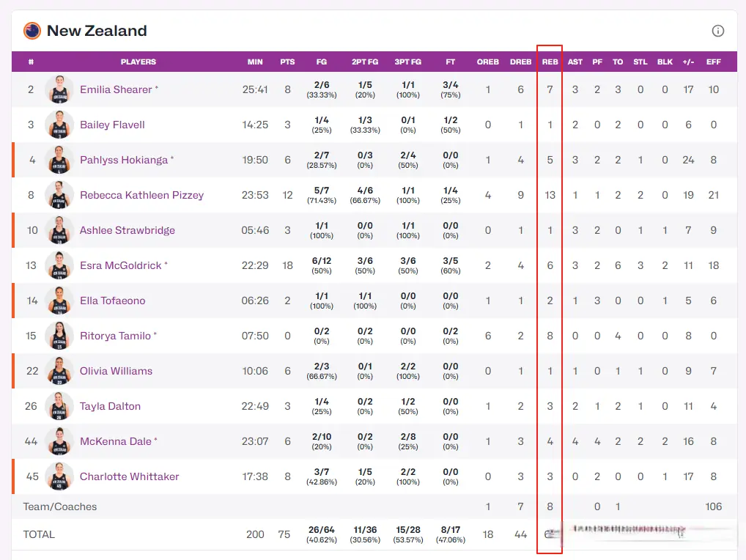Click McKenna Dale's 23:07 minutes value

pyautogui.click(x=255, y=441)
